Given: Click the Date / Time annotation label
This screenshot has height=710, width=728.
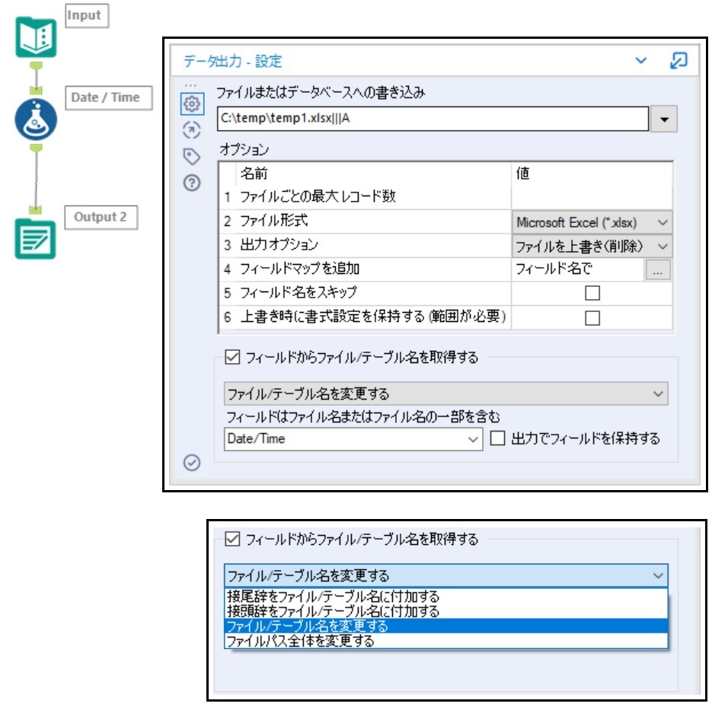Looking at the screenshot, I should click(109, 97).
